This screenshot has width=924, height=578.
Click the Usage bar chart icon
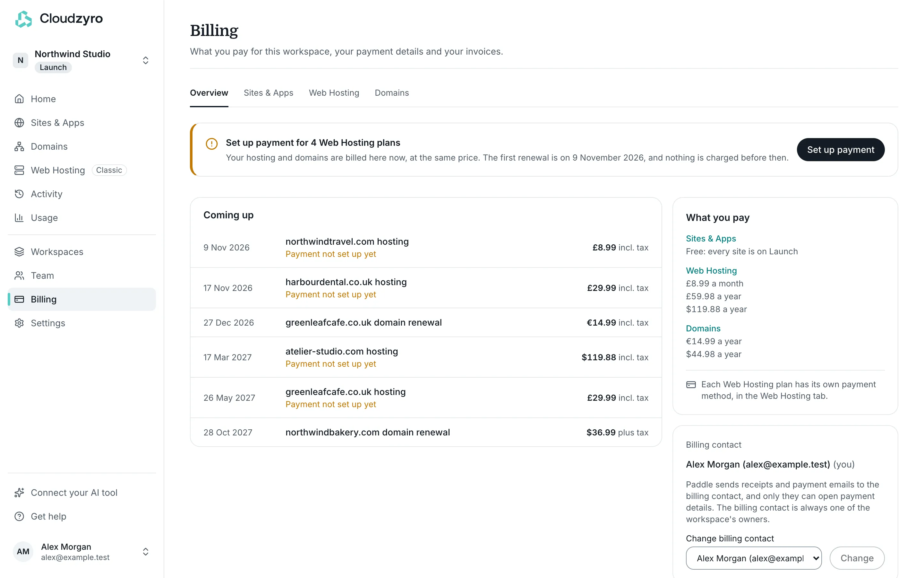pos(19,217)
